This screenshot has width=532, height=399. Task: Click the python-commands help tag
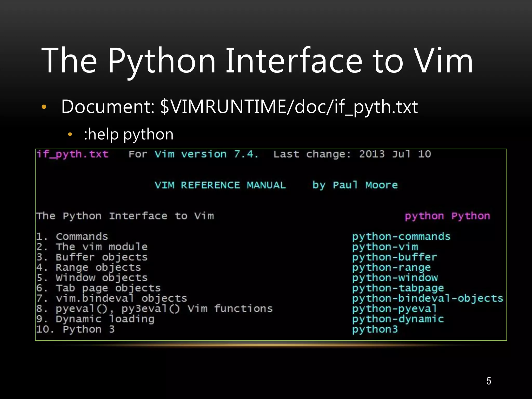click(x=401, y=237)
